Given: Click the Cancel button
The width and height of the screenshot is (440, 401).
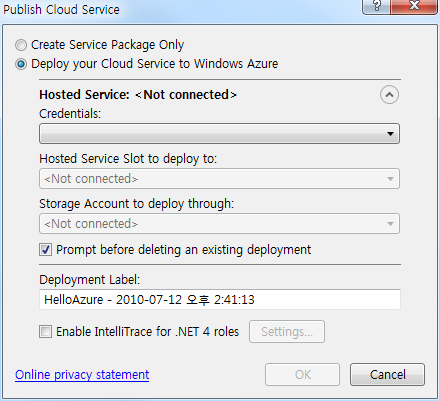Looking at the screenshot, I should (x=388, y=375).
